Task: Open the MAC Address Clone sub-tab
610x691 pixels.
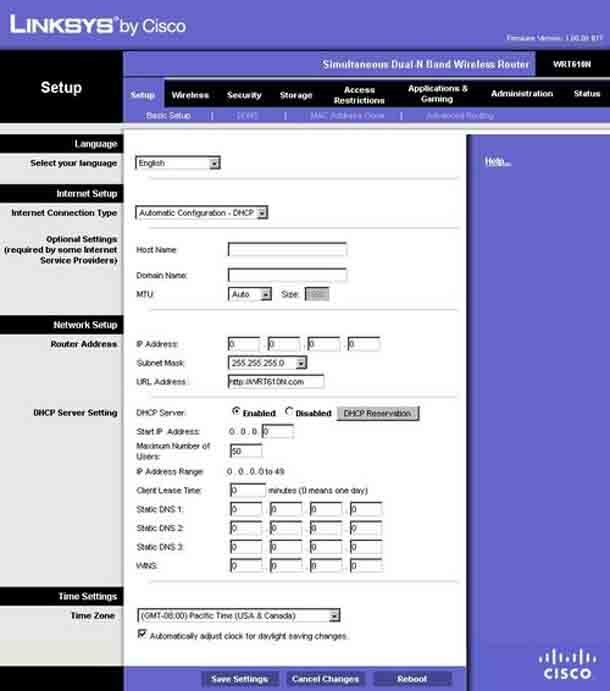Action: coord(347,115)
